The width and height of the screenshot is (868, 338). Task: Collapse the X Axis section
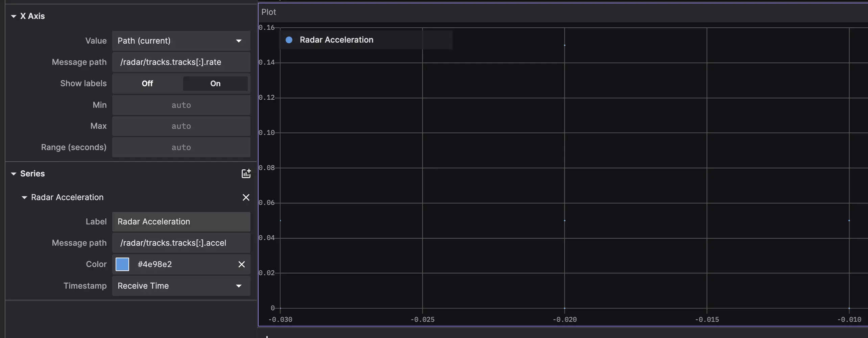tap(14, 16)
